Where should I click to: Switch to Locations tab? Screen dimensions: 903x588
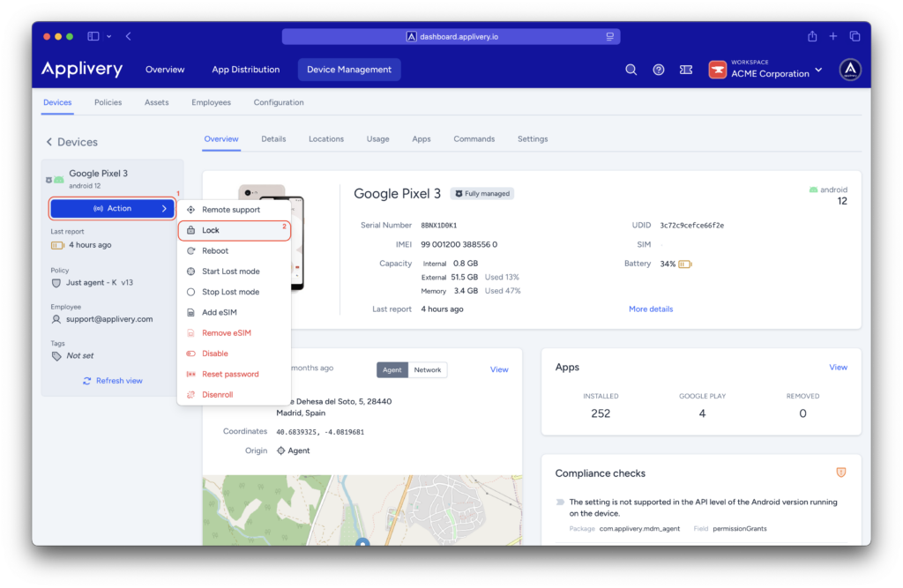[x=326, y=139]
